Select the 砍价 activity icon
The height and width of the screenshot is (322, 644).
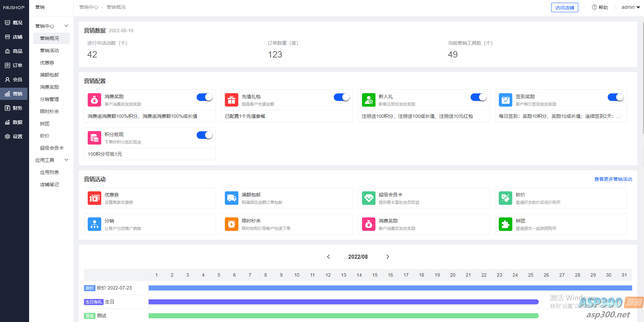tap(505, 198)
